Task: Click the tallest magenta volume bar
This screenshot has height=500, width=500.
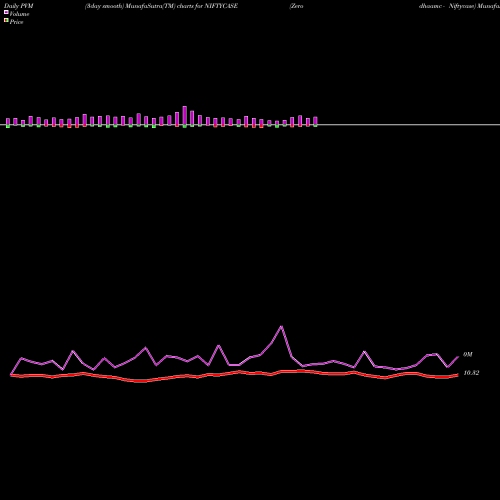Action: pos(185,116)
